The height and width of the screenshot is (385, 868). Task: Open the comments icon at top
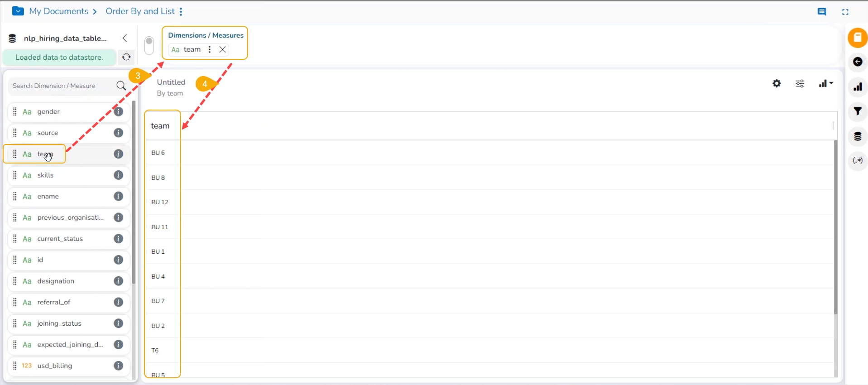pyautogui.click(x=822, y=12)
